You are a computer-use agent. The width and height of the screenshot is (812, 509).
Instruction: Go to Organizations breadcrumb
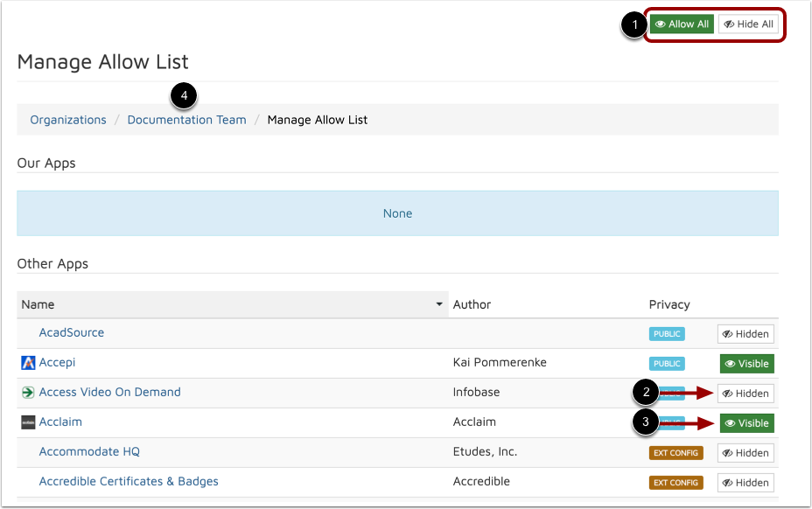click(68, 120)
